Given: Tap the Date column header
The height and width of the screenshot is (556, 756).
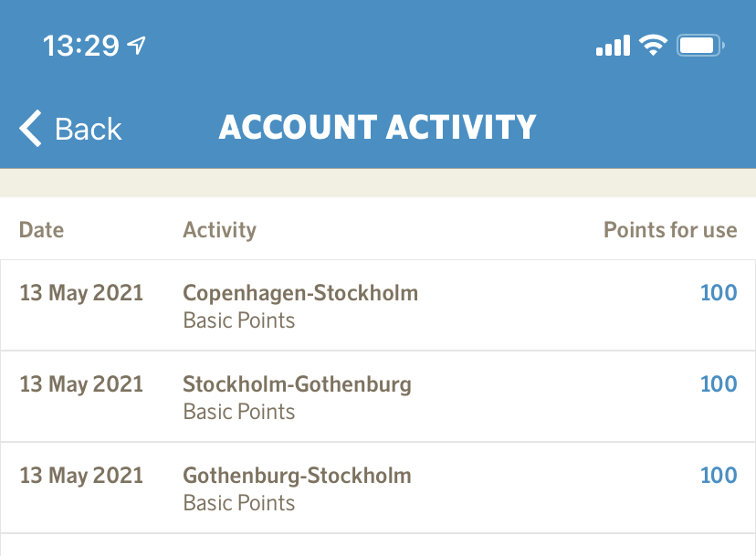Looking at the screenshot, I should 41,229.
